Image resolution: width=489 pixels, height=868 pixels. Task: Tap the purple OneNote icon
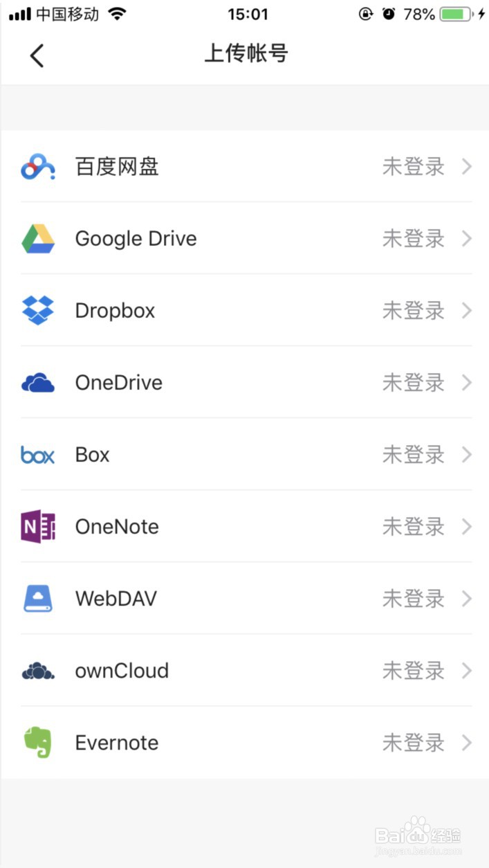tap(38, 527)
